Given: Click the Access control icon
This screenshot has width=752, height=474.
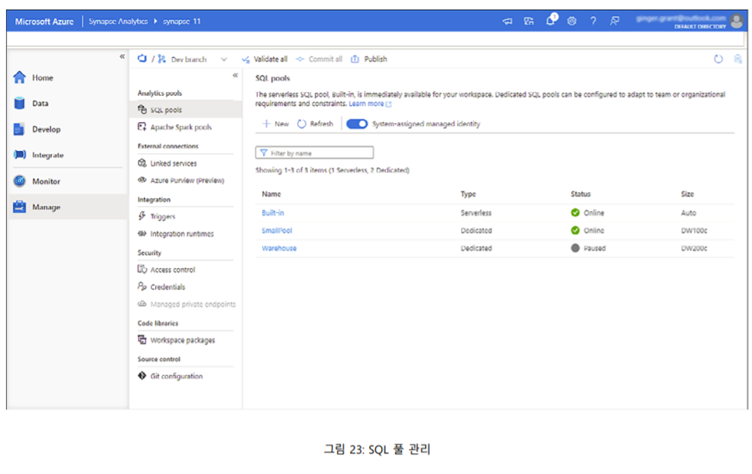Looking at the screenshot, I should pos(142,269).
